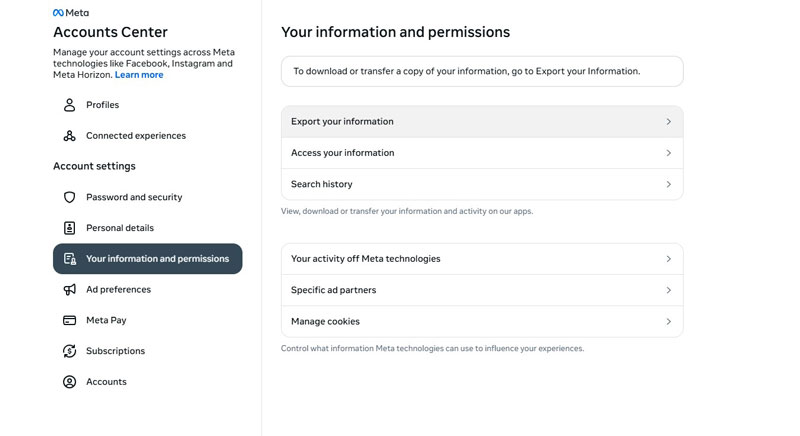Expand Search history chevron arrow
800x436 pixels.
click(668, 185)
